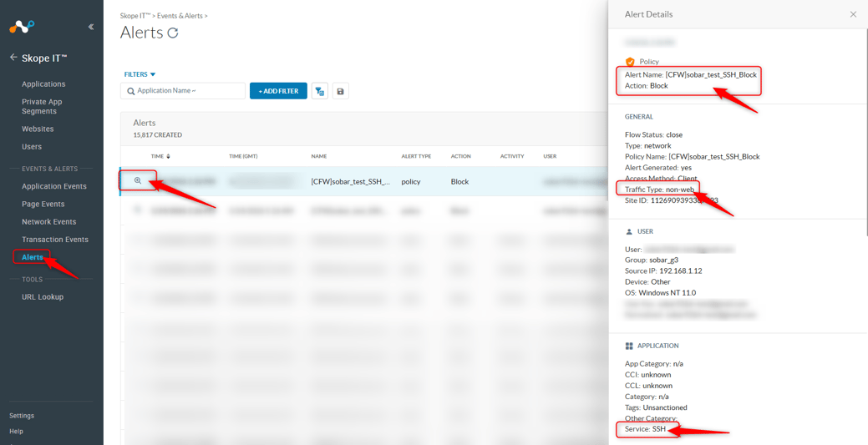Image resolution: width=868 pixels, height=445 pixels.
Task: Click the Skope IT breadcrumb link
Action: click(x=135, y=16)
